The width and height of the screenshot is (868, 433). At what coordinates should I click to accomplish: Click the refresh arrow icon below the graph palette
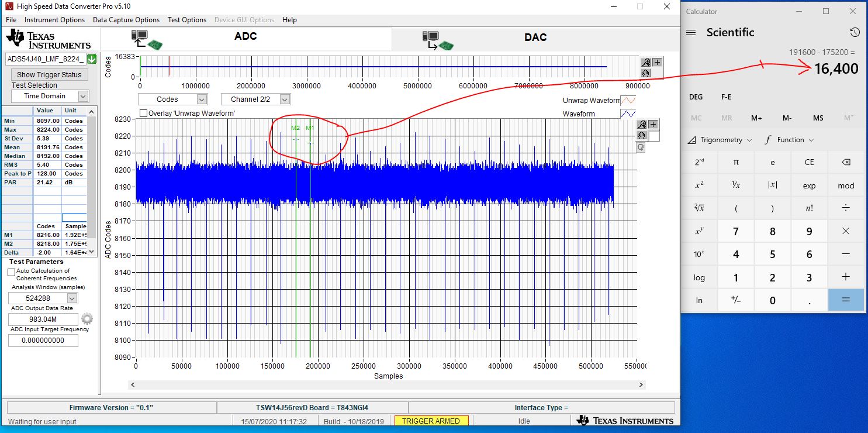pos(641,147)
